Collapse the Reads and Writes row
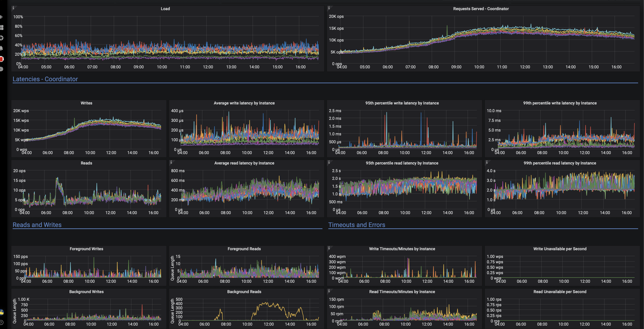This screenshot has width=644, height=329. click(x=37, y=225)
